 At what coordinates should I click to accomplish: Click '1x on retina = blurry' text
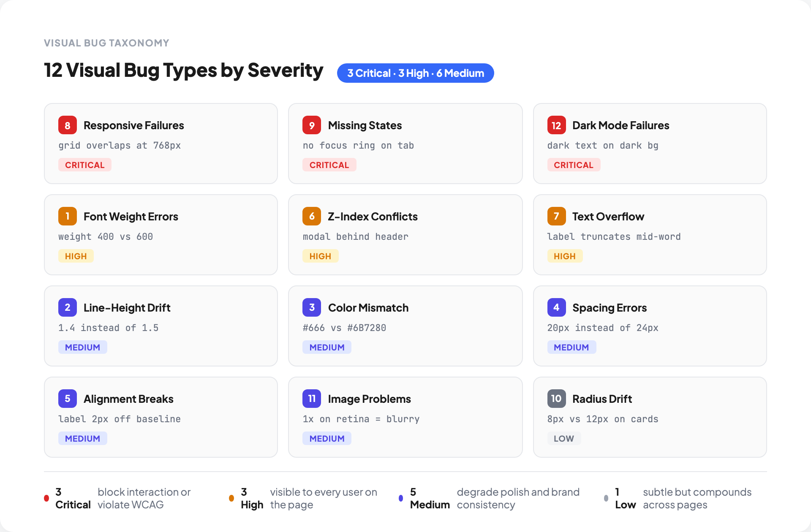coord(361,419)
